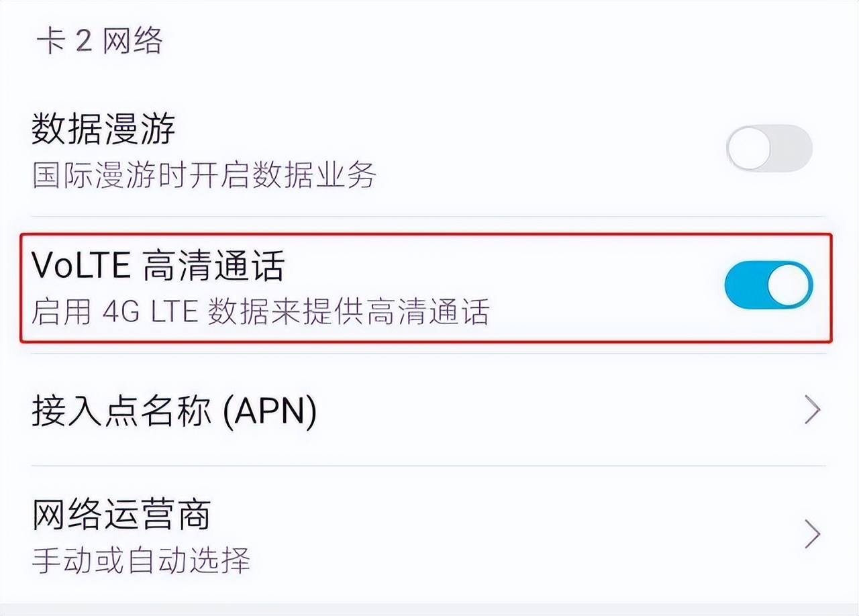
Task: Tap the gray roaming toggle knob
Action: (750, 149)
